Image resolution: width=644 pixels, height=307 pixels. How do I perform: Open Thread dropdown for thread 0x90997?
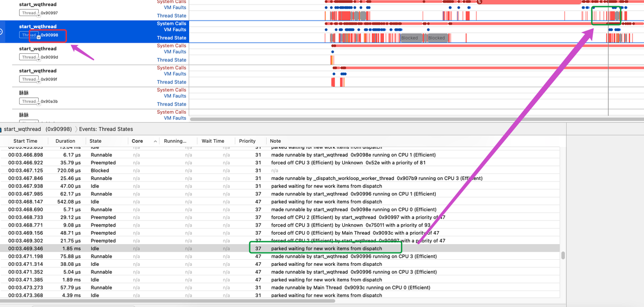click(x=30, y=13)
